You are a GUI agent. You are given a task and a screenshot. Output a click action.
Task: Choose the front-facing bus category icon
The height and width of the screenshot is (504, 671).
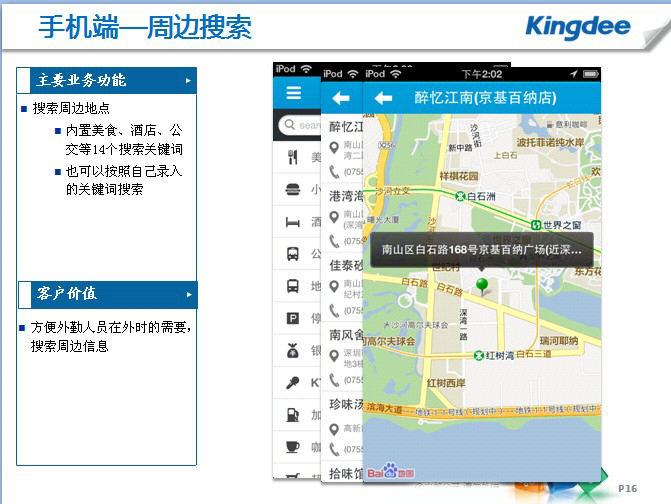coord(293,254)
